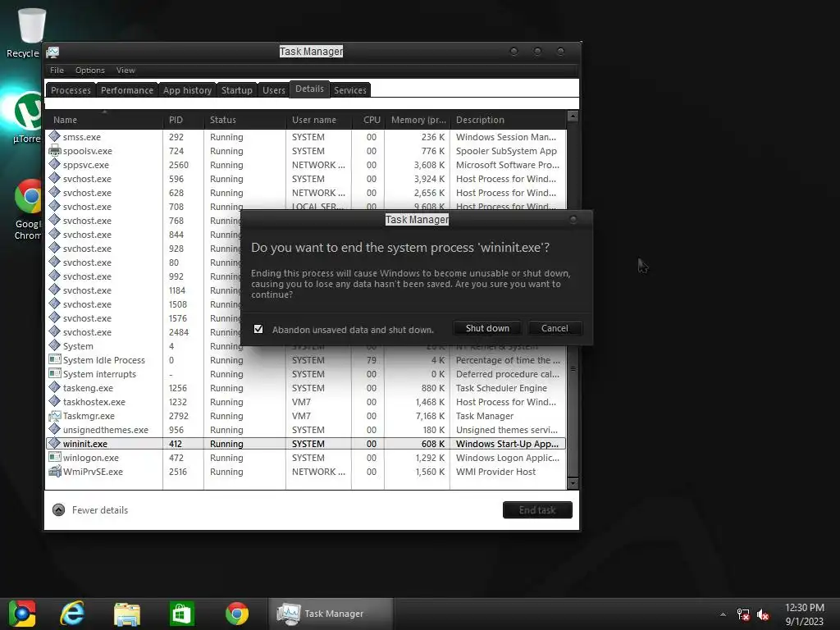840x630 pixels.
Task: Switch to the Startup tab
Action: (237, 90)
